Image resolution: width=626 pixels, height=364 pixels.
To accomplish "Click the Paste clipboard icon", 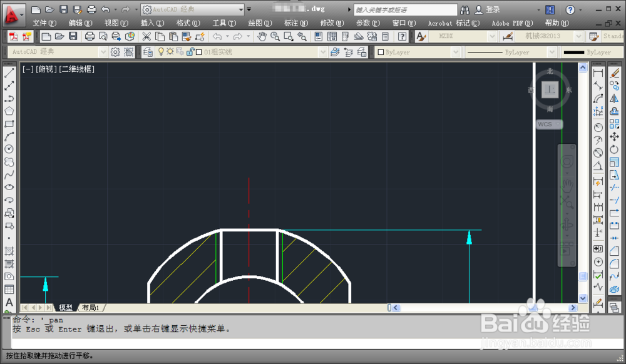I will coord(173,37).
